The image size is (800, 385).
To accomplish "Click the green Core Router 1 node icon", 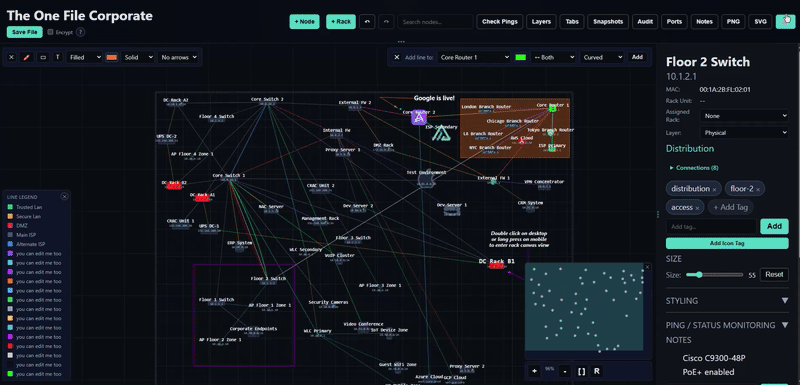I will [552, 109].
